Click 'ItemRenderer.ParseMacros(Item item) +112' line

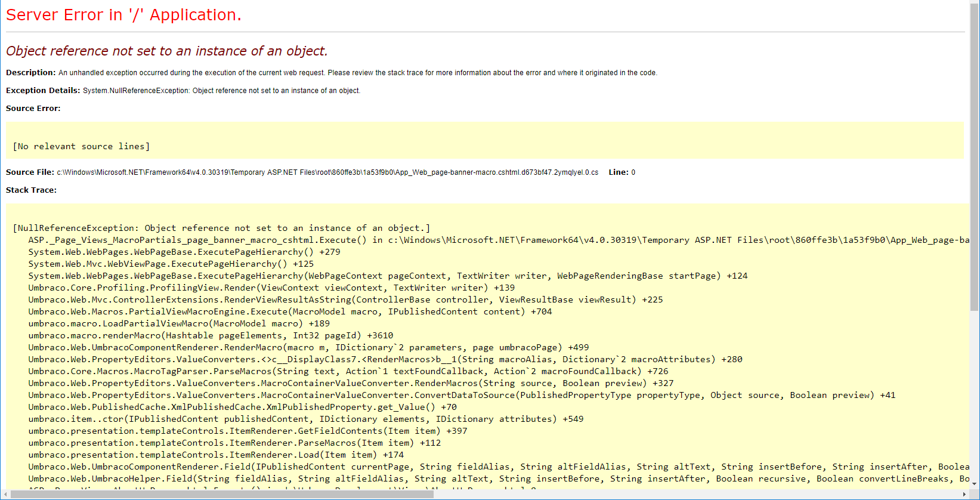tap(234, 443)
